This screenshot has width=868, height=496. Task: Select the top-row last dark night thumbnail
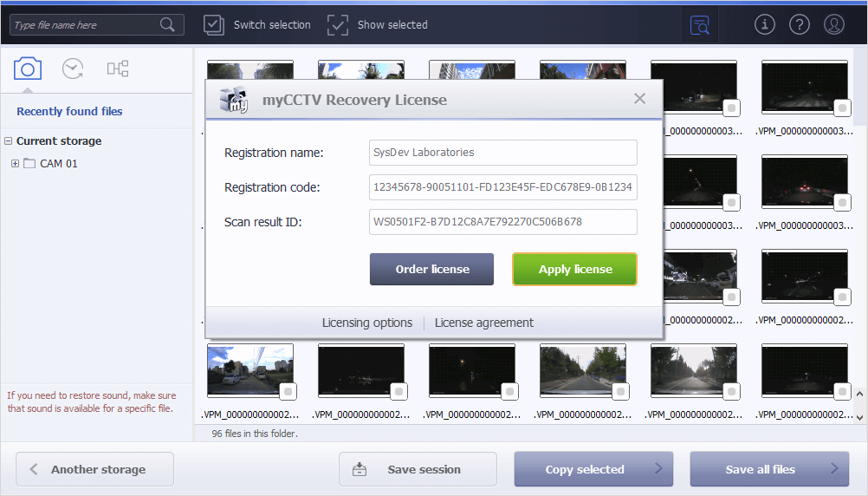[x=805, y=87]
